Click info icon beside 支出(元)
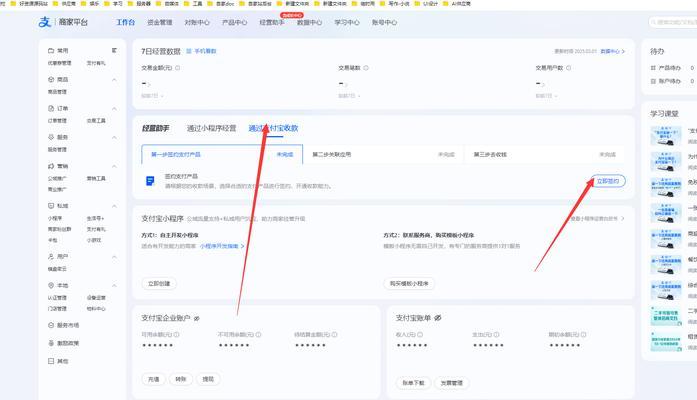The height and width of the screenshot is (400, 697). [497, 334]
